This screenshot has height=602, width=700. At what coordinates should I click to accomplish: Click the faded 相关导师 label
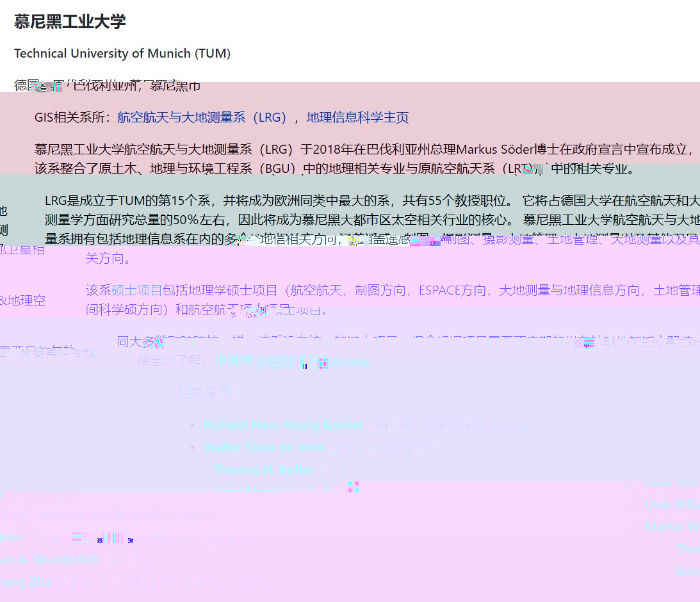pos(206,393)
